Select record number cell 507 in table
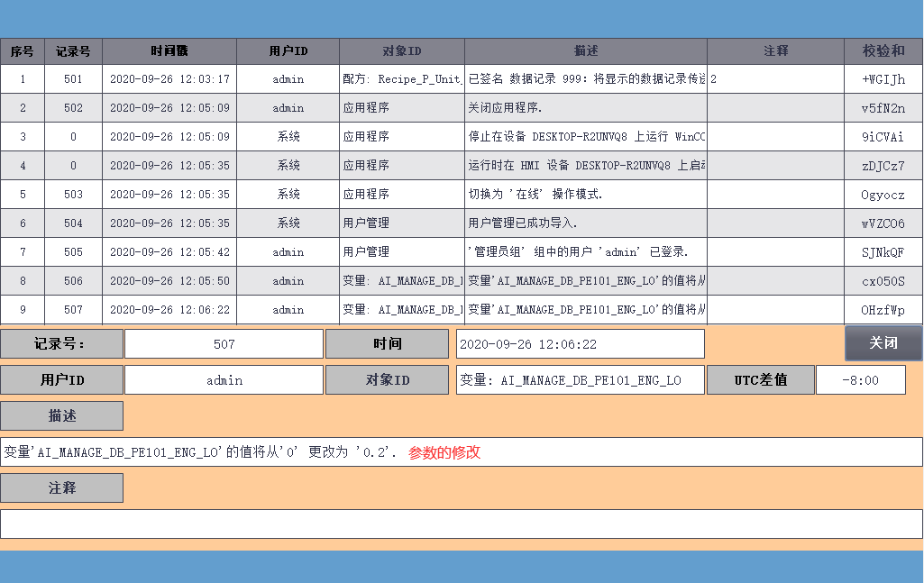 point(73,310)
